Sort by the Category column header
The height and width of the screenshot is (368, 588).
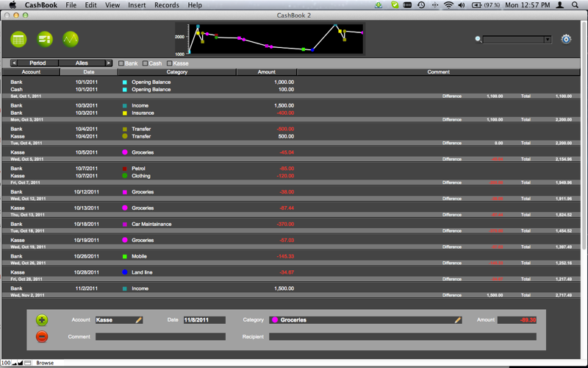coord(177,71)
